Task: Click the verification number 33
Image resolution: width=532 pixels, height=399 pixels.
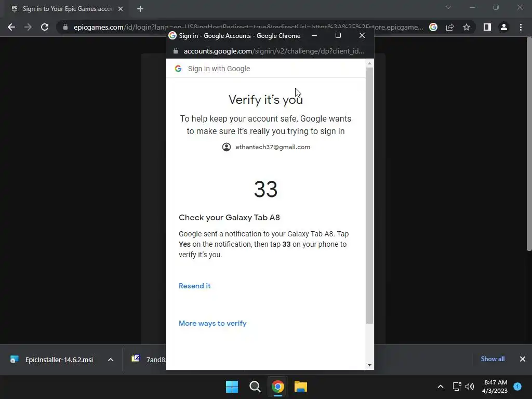Action: pos(265,189)
